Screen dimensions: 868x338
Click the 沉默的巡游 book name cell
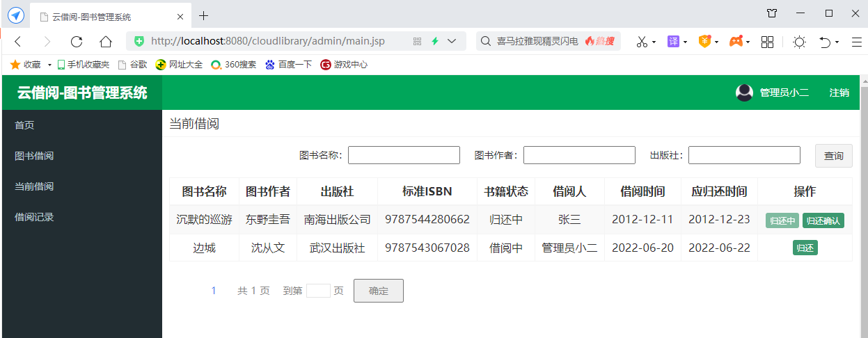[204, 220]
